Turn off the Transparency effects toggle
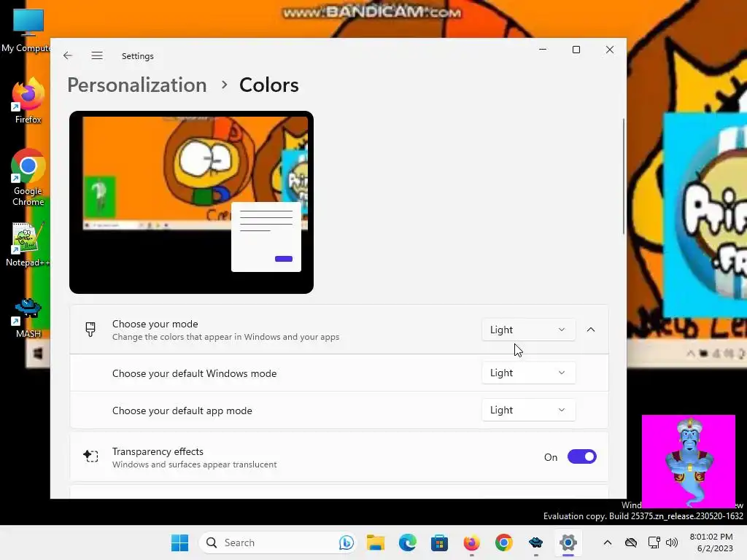This screenshot has width=747, height=560. (581, 456)
